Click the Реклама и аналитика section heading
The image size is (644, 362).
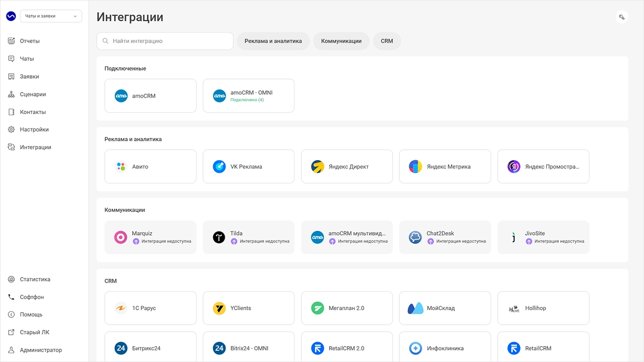(133, 139)
